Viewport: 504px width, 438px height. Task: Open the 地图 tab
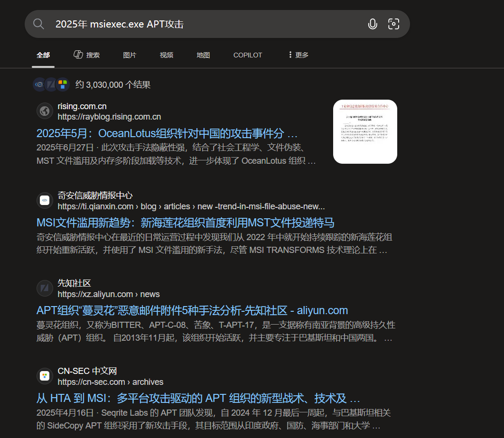click(x=203, y=55)
